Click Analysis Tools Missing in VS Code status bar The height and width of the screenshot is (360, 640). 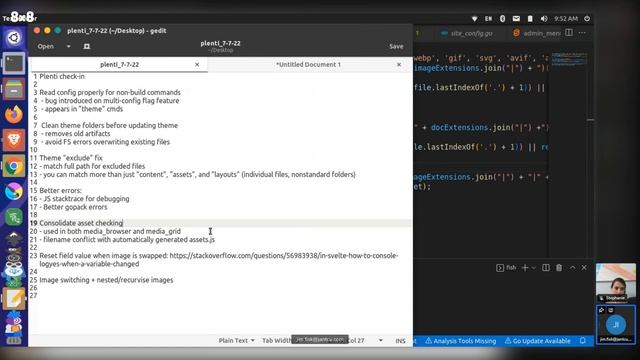(460, 341)
